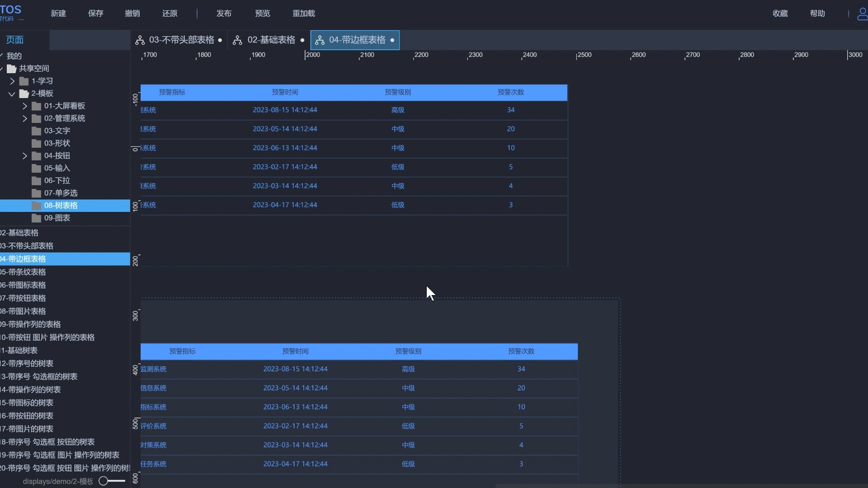Image resolution: width=868 pixels, height=488 pixels.
Task: Click 重加载 in the top menu
Action: [304, 14]
